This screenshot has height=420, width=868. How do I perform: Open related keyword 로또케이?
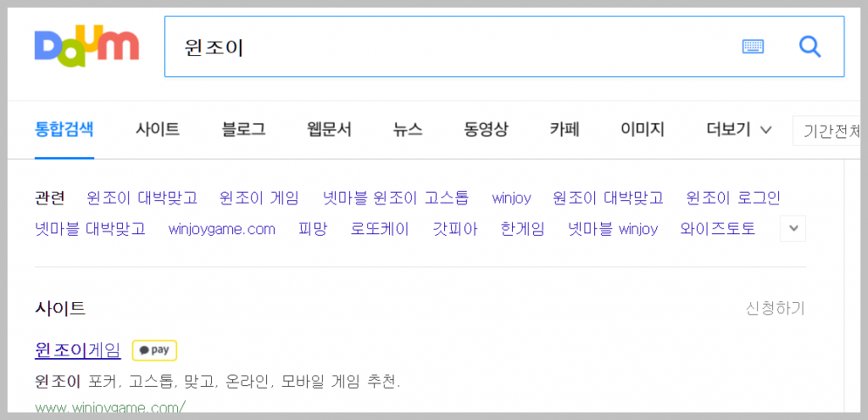pos(380,229)
